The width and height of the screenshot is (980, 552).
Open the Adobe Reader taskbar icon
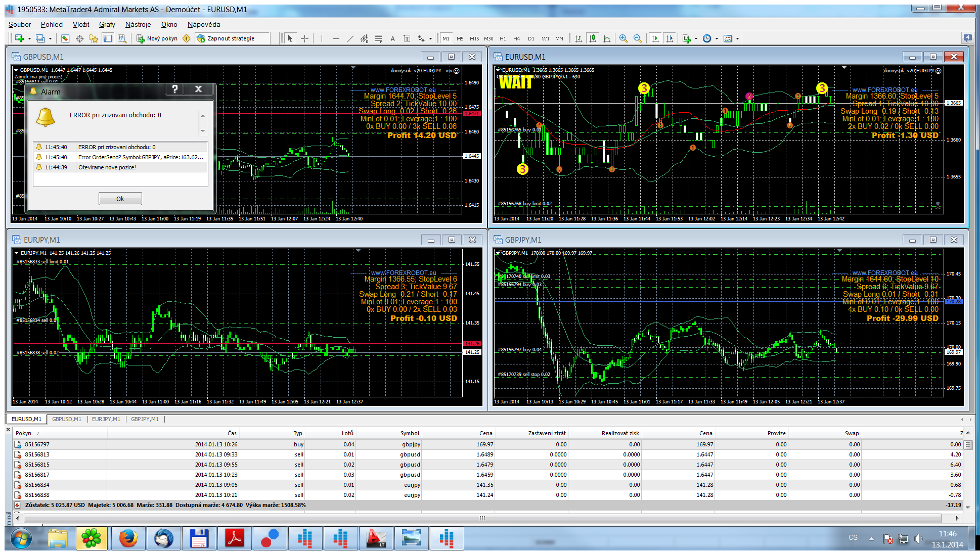click(x=235, y=538)
